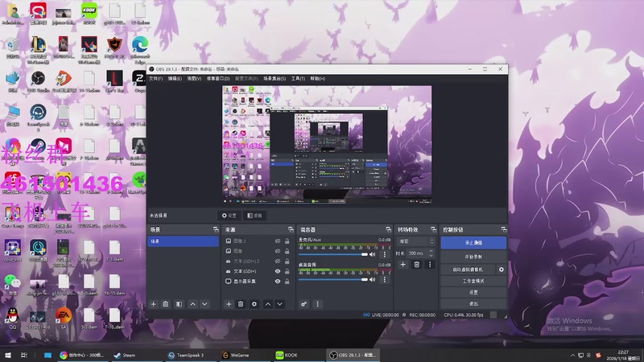This screenshot has width=644, height=362.
Task: Click the OBS preview canvas
Action: point(327,145)
